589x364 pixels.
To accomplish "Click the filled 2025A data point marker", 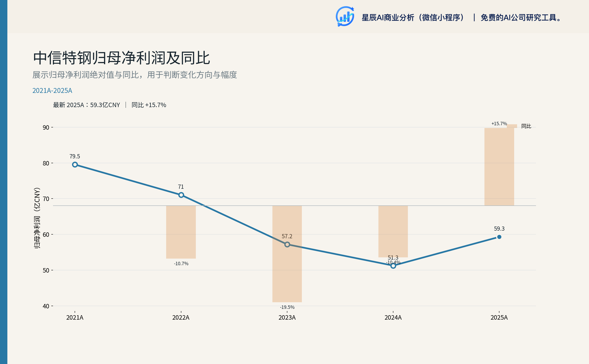I will pos(499,237).
